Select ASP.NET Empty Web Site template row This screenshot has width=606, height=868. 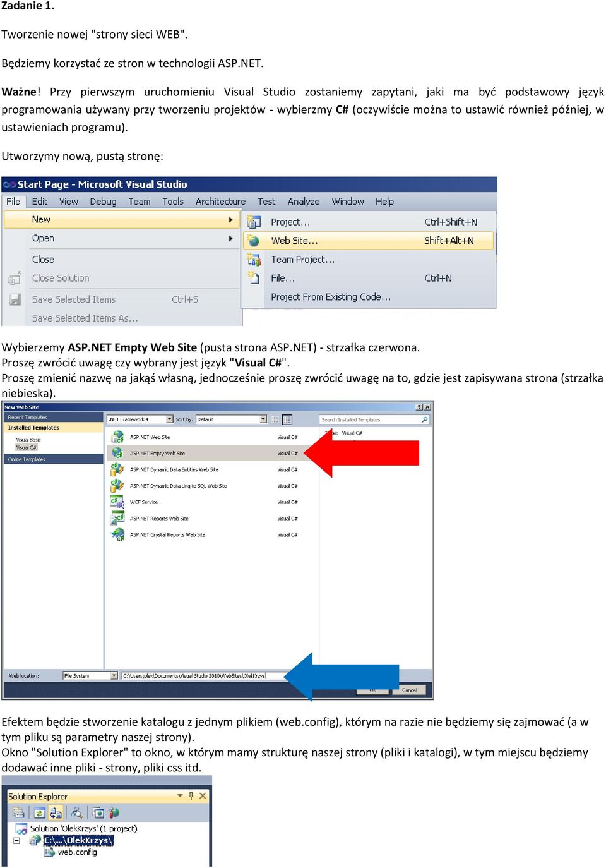coord(211,453)
